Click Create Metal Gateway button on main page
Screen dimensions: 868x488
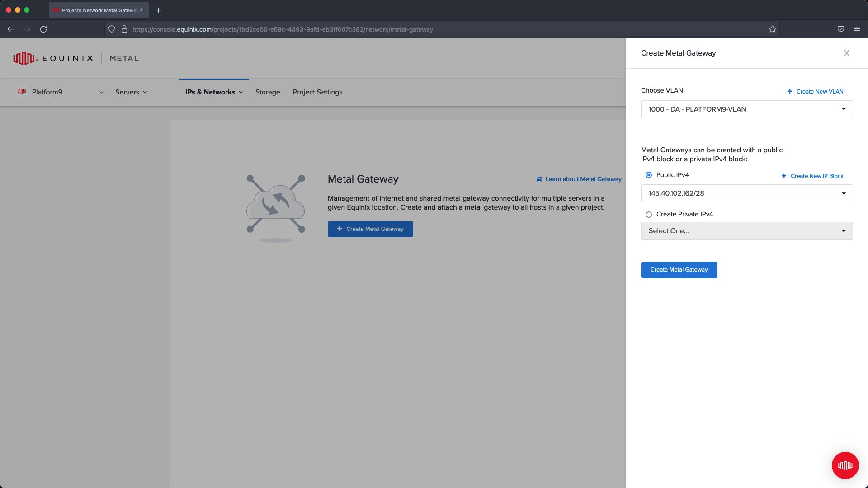coord(370,229)
